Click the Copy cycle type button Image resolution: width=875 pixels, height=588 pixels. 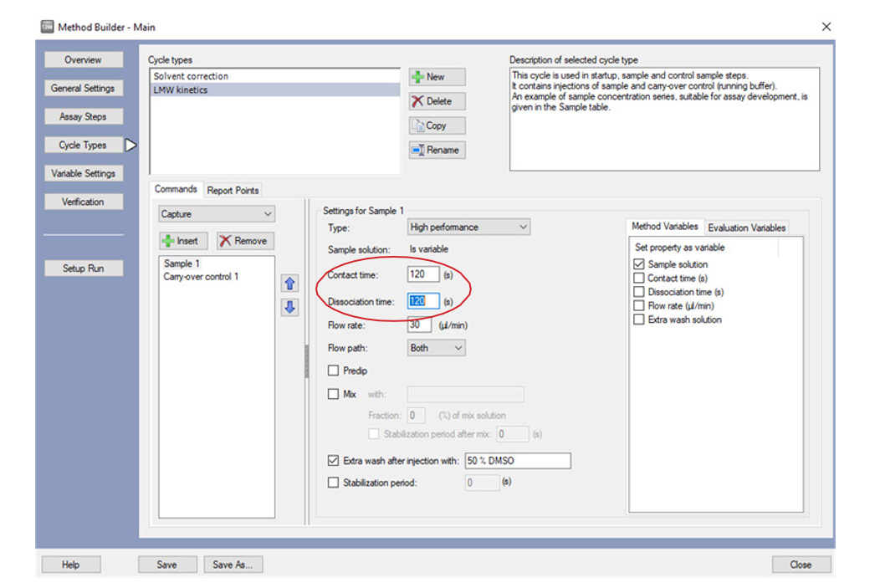coord(437,125)
